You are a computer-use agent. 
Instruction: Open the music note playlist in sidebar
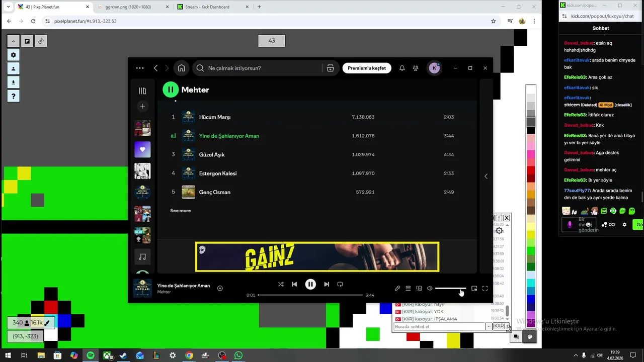point(142,257)
